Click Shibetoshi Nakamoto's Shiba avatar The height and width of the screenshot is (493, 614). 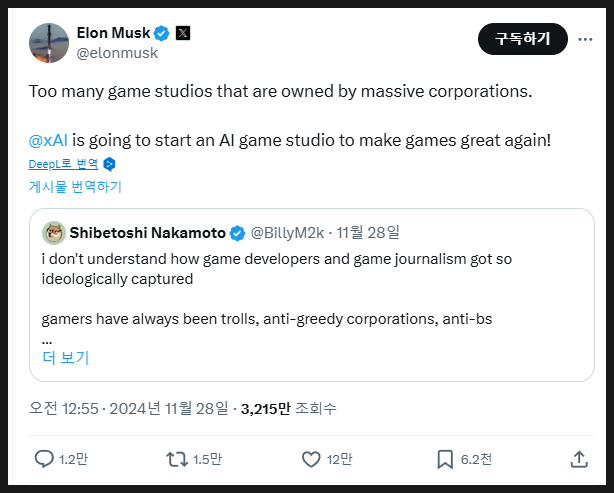point(54,233)
